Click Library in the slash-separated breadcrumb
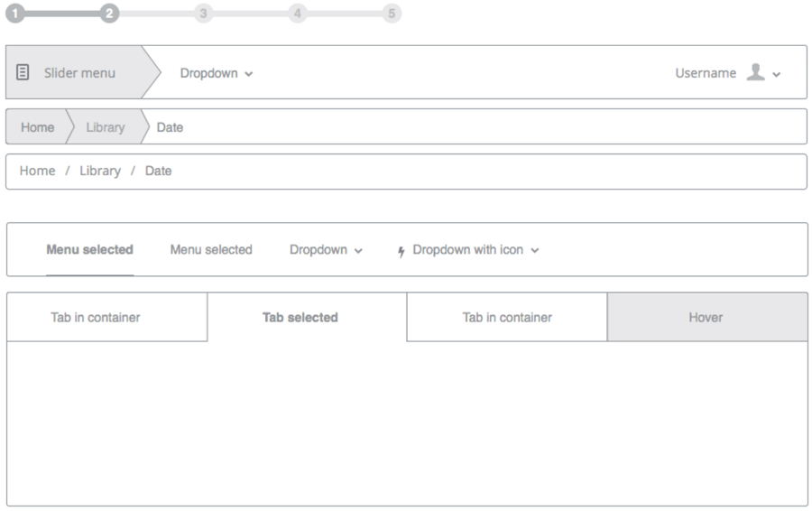The image size is (812, 511). [x=99, y=171]
